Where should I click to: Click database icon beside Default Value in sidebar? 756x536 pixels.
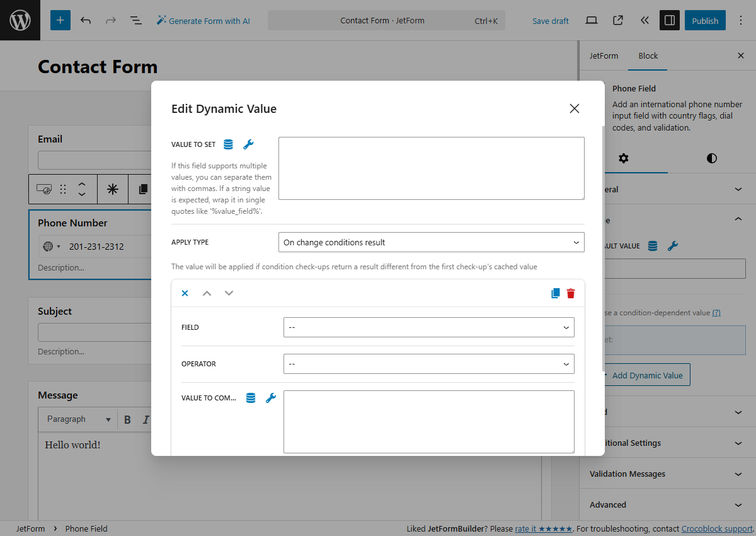[x=653, y=246]
